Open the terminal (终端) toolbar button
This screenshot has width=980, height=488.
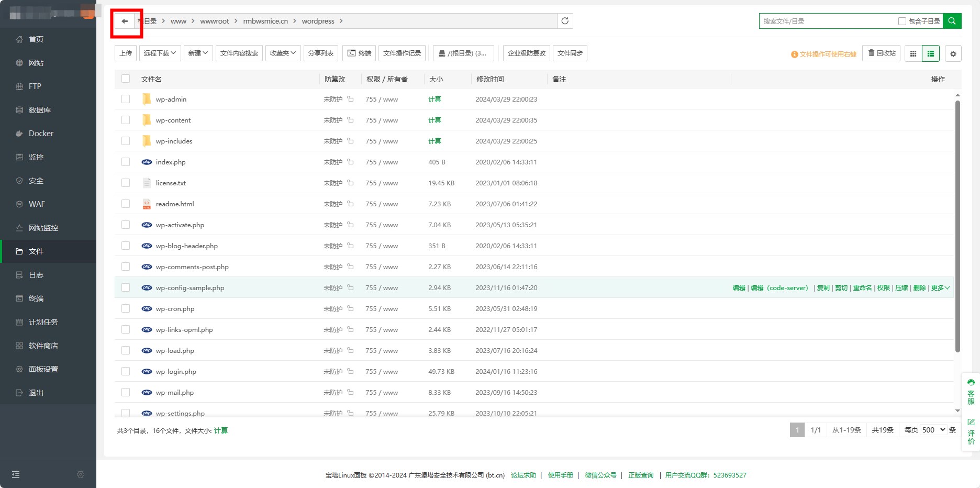pos(359,53)
